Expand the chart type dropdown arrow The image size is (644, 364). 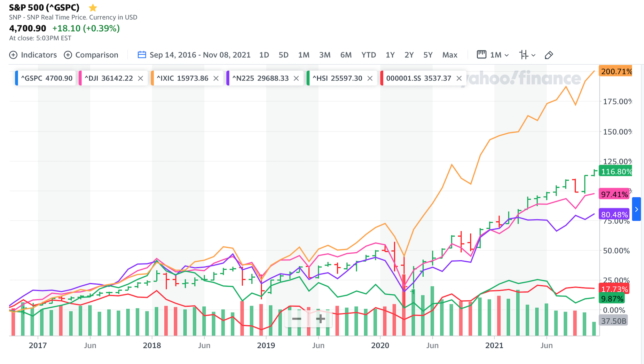click(x=533, y=55)
